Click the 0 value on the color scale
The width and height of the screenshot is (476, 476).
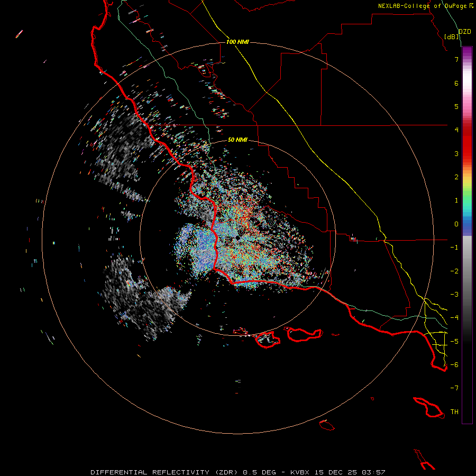pos(456,224)
